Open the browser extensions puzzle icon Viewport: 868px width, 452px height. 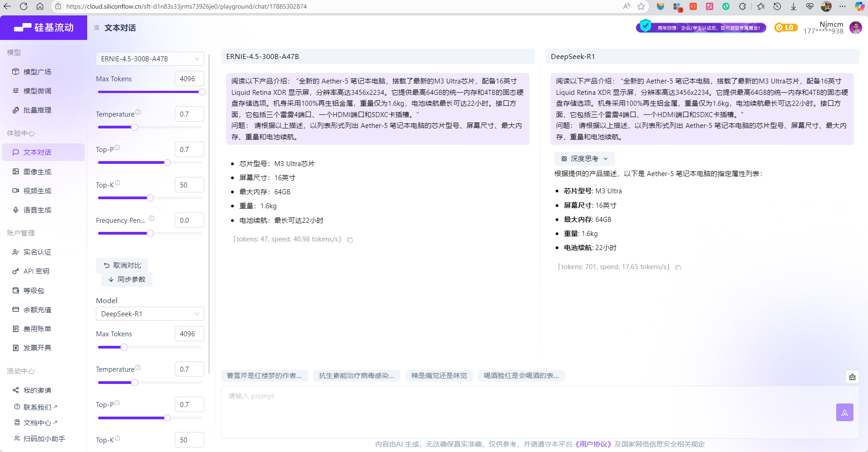(x=742, y=6)
